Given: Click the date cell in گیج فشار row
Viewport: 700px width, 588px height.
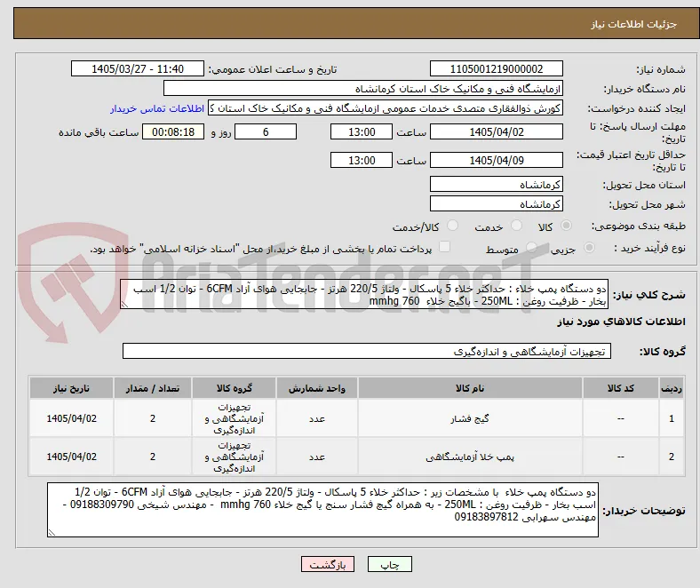Looking at the screenshot, I should (x=71, y=418).
